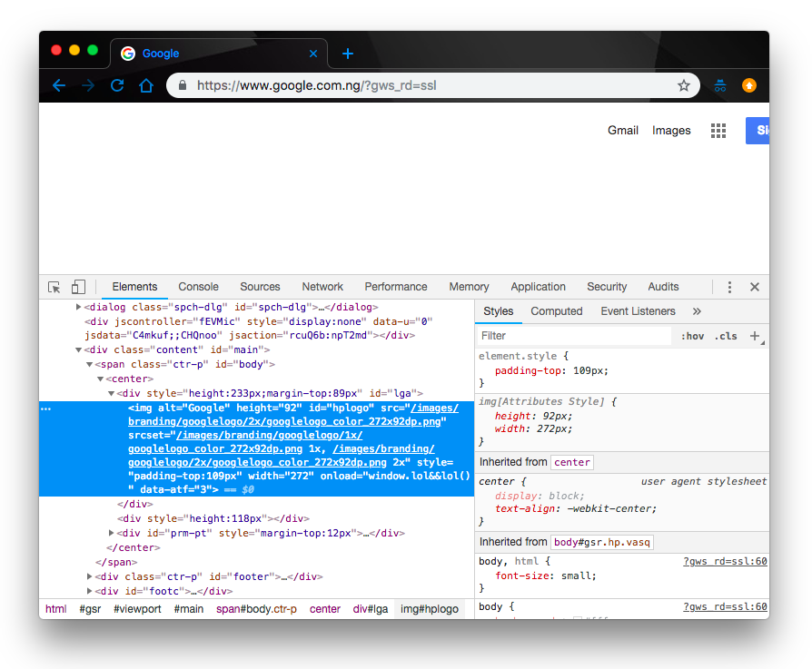Open DevTools three-dot customize menu
The width and height of the screenshot is (812, 669).
[x=729, y=287]
